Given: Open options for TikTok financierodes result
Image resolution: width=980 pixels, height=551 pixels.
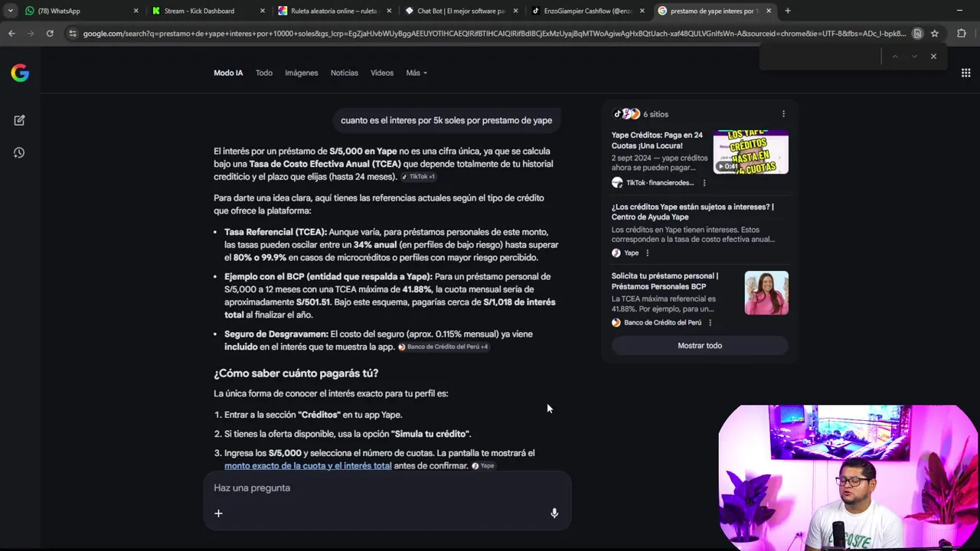Looking at the screenshot, I should pyautogui.click(x=704, y=183).
